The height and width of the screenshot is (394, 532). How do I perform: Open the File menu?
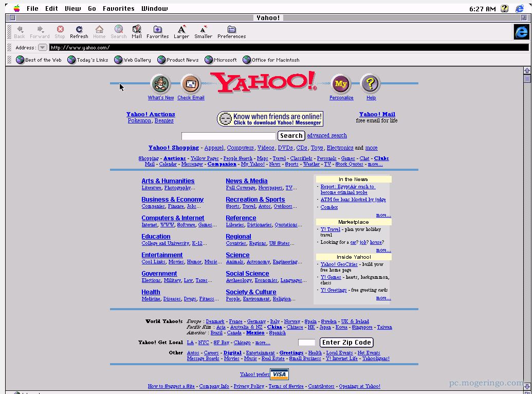click(x=32, y=9)
